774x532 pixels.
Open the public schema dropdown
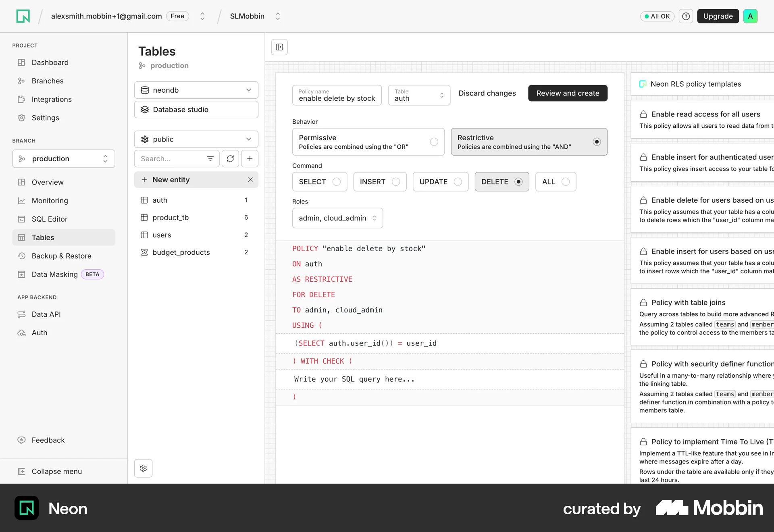[196, 139]
